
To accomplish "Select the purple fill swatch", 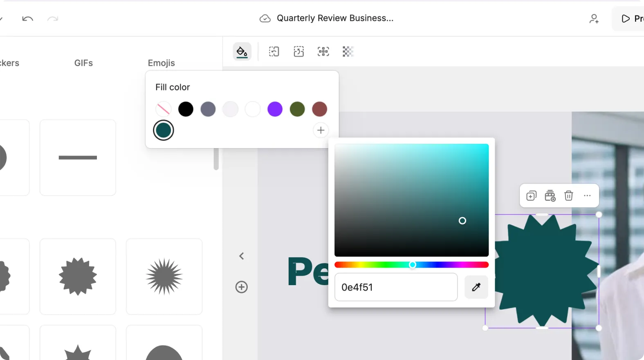I will (275, 109).
